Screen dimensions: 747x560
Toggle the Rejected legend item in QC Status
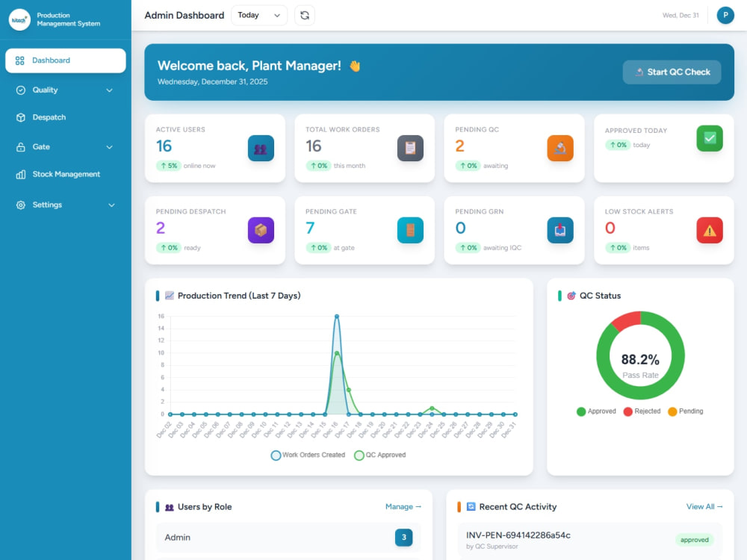tap(642, 411)
